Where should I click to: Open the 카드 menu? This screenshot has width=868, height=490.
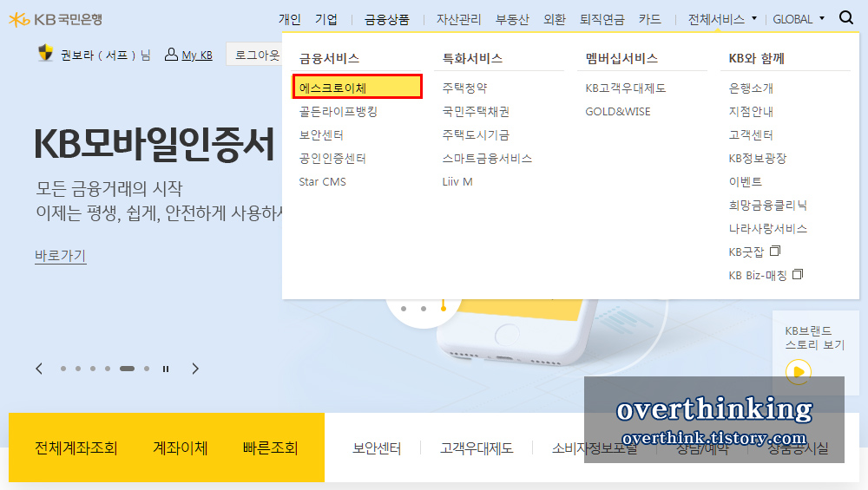coord(649,19)
